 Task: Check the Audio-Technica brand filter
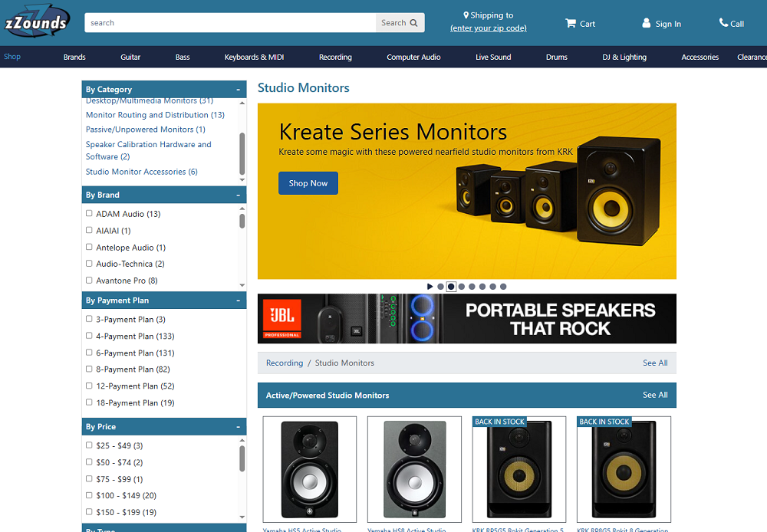[x=89, y=263]
